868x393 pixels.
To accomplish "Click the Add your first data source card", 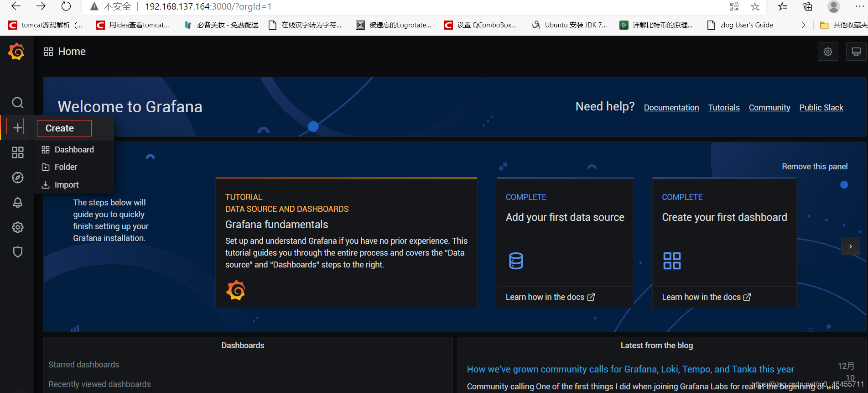I will click(565, 243).
